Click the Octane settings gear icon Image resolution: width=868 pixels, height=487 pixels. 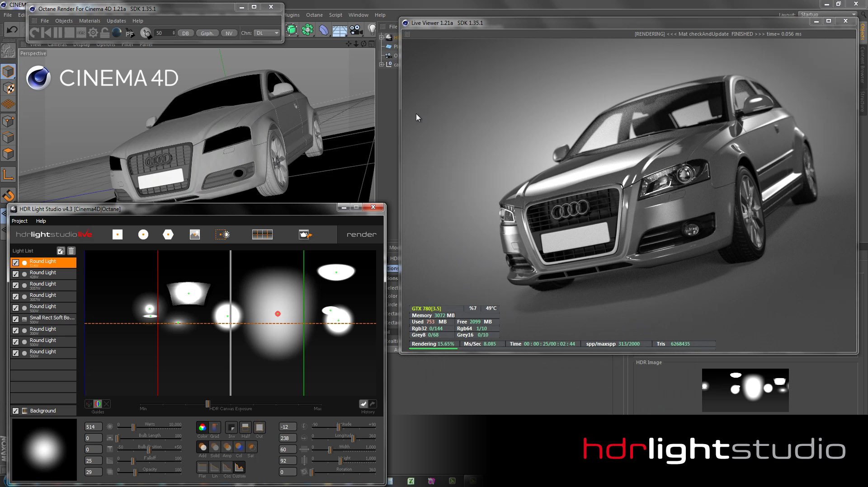tap(93, 33)
